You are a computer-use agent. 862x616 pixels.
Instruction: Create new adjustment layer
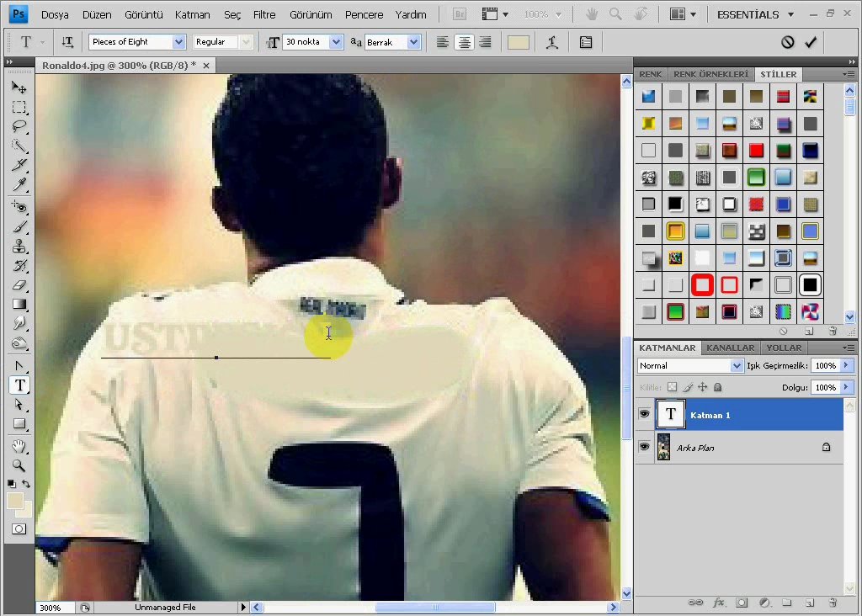764,603
